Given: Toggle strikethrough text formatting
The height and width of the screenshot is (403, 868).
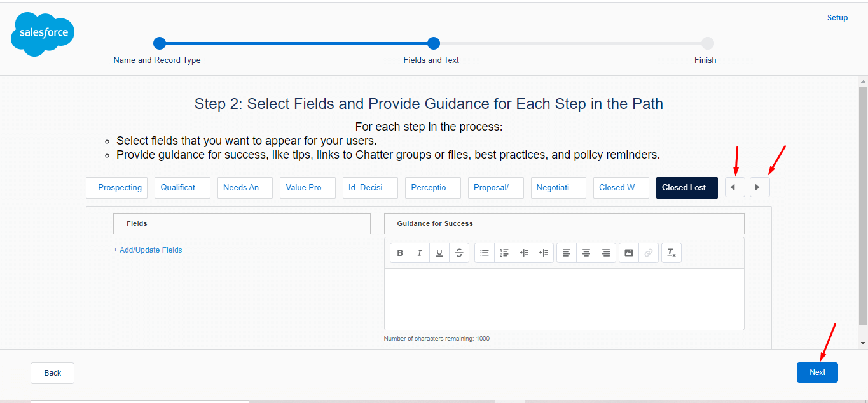Looking at the screenshot, I should (459, 253).
